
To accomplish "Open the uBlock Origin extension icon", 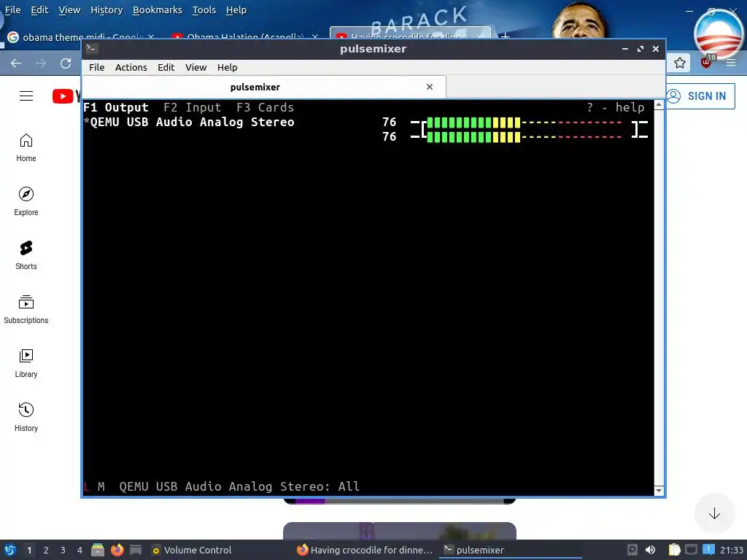I will 706,62.
